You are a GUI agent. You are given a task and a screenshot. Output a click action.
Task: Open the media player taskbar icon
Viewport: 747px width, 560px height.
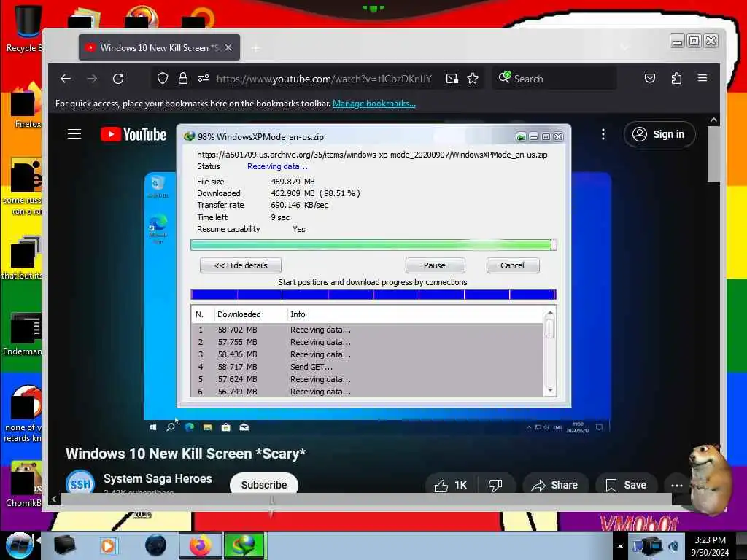click(x=108, y=545)
